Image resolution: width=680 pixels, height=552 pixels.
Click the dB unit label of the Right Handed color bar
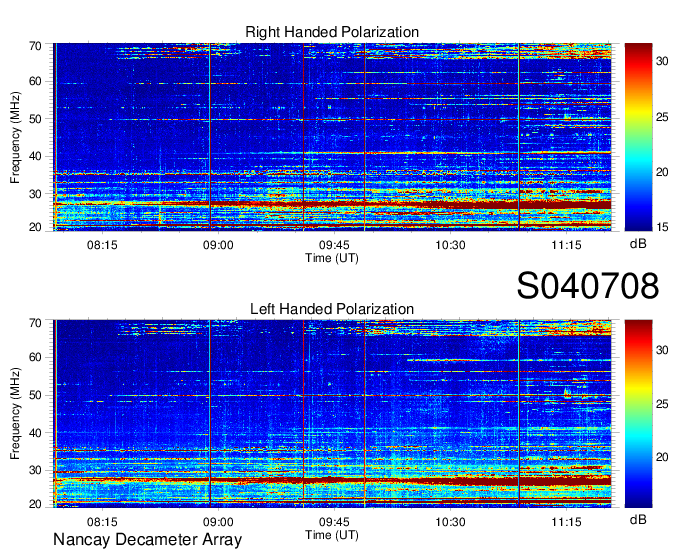pyautogui.click(x=638, y=244)
